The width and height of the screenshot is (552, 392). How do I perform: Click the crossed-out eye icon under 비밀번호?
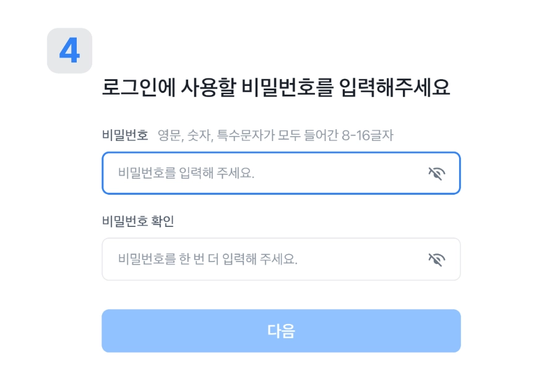(436, 173)
